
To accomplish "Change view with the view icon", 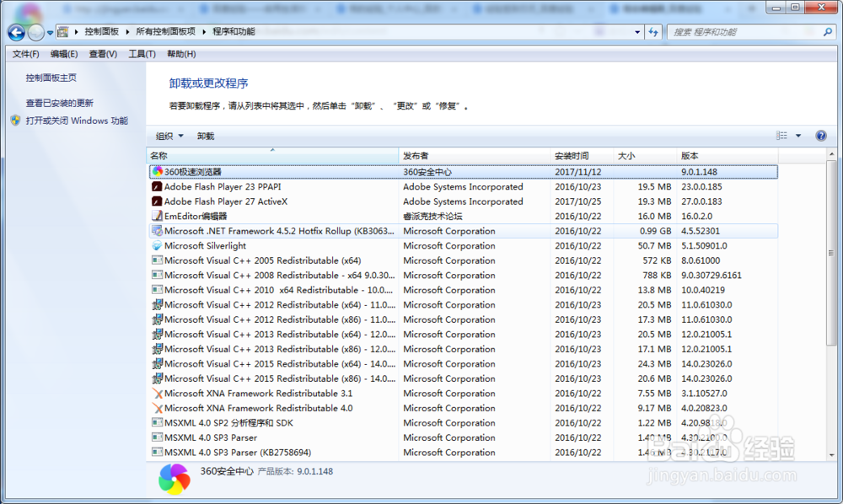I will [781, 136].
